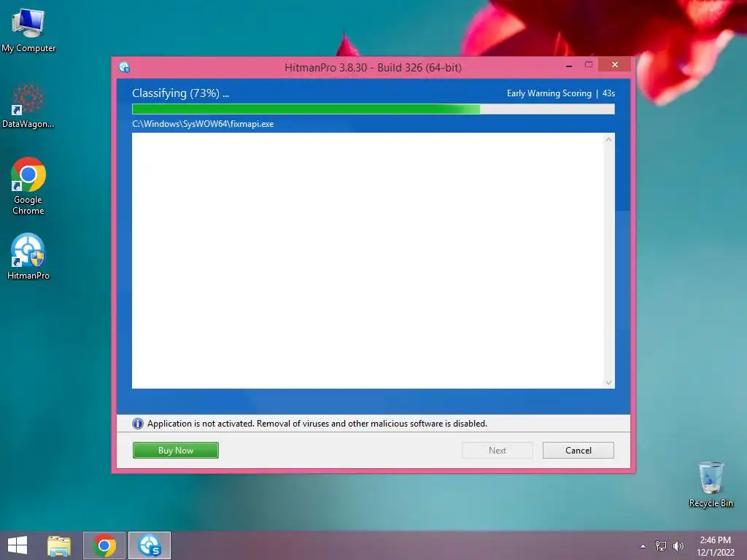Click the results list scroll up arrow
Viewport: 747px width, 560px height.
pyautogui.click(x=609, y=139)
